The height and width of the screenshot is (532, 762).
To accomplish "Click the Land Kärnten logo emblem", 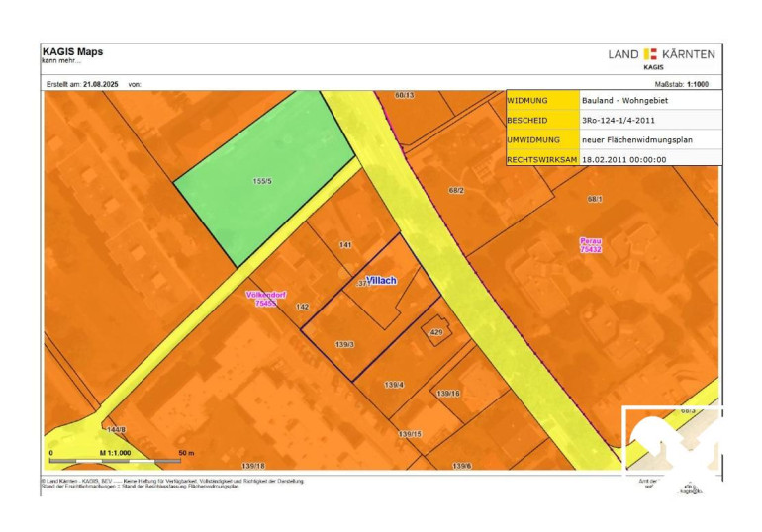I will point(650,54).
